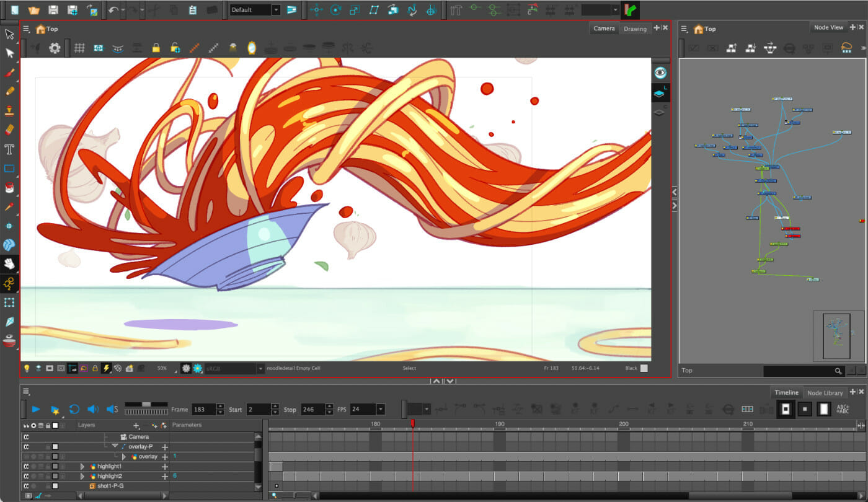The height and width of the screenshot is (502, 868).
Task: Select the Translate tool in top toolbar
Action: point(316,10)
